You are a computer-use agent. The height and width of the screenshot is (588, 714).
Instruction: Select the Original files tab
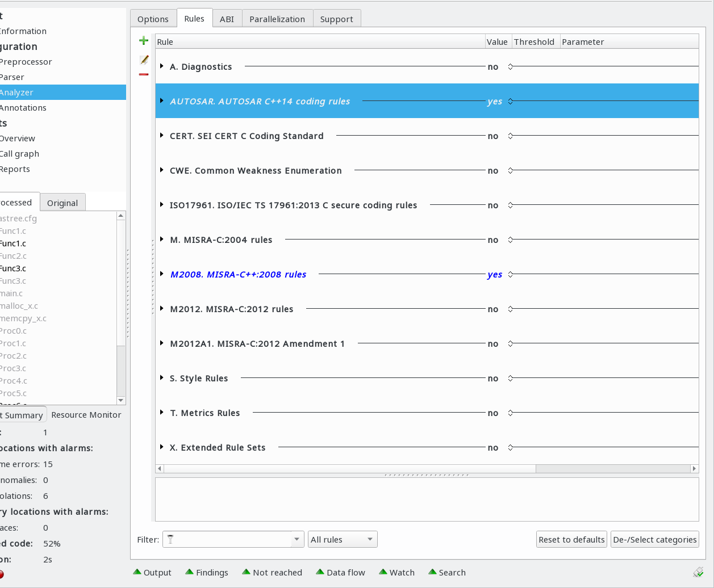click(62, 203)
